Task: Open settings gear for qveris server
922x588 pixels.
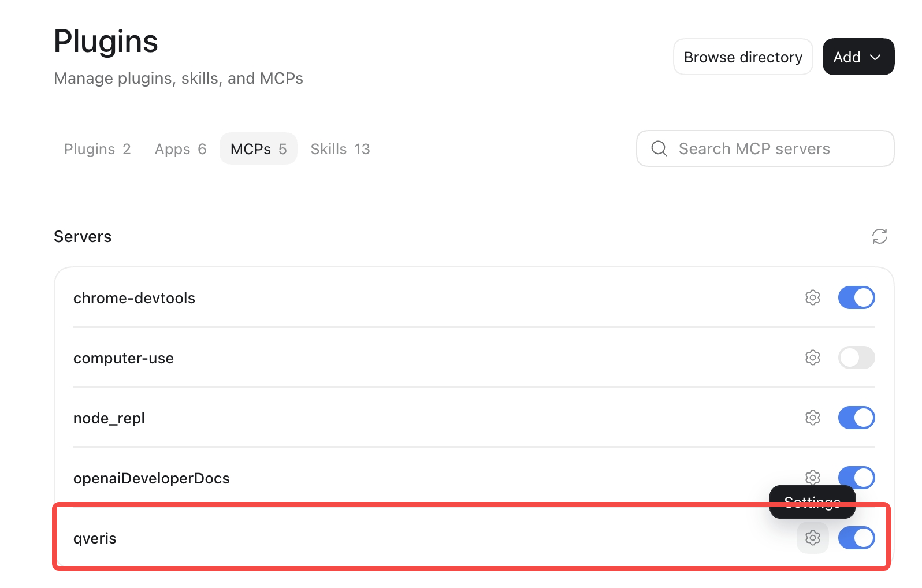Action: (813, 538)
